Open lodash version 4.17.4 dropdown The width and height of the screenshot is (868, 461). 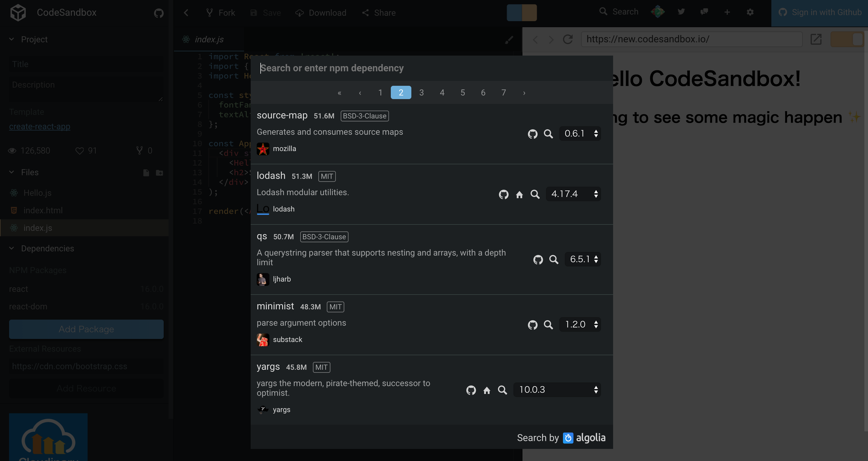coord(573,194)
